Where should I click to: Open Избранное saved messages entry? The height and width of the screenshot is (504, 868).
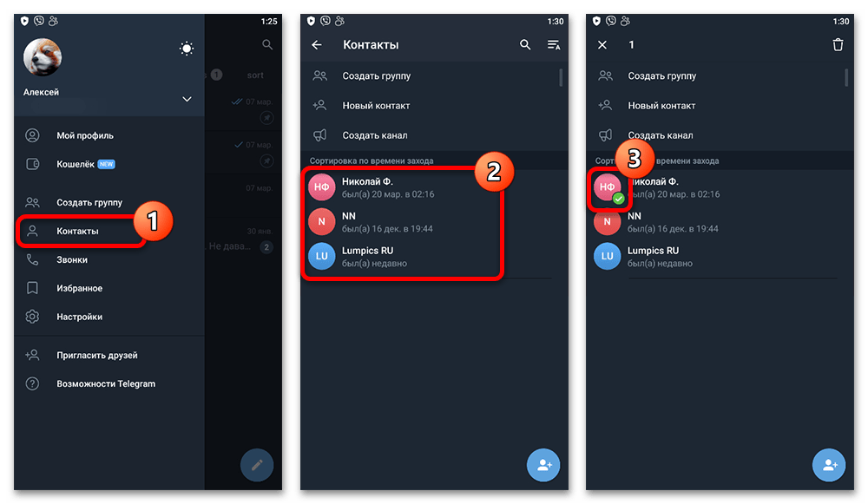pos(109,288)
